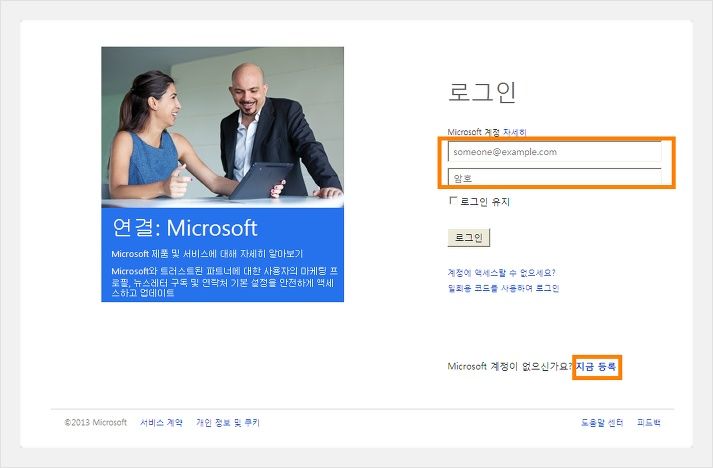
Task: Click the 연결: Microsoft promo image
Action: (x=222, y=174)
